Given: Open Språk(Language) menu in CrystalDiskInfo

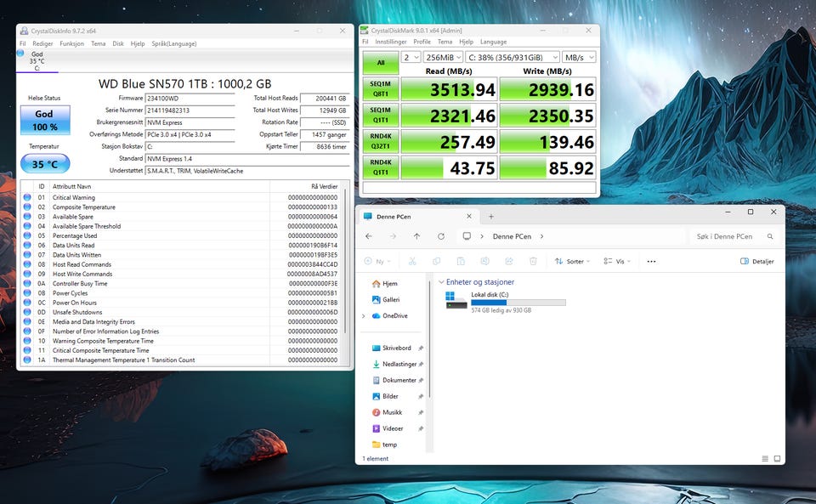Looking at the screenshot, I should coord(174,43).
